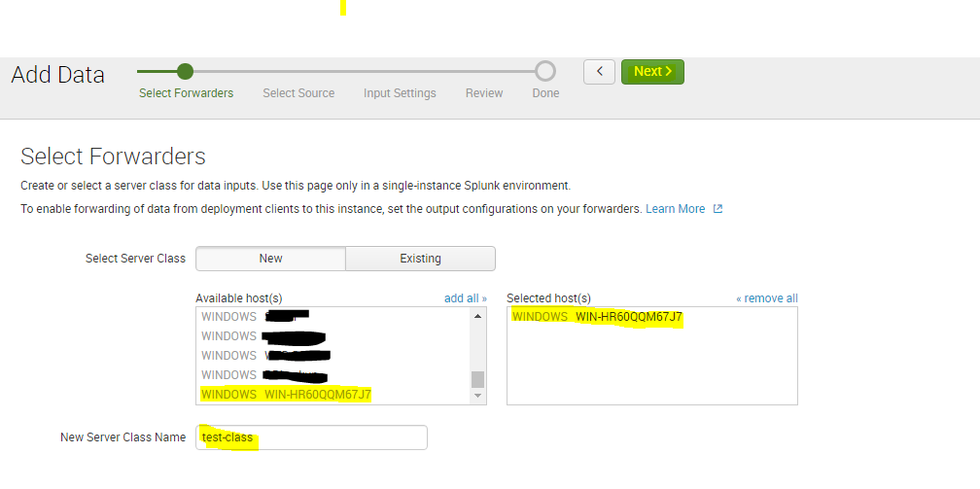Screen dimensions: 980x489
Task: Click the Next button
Action: click(652, 72)
